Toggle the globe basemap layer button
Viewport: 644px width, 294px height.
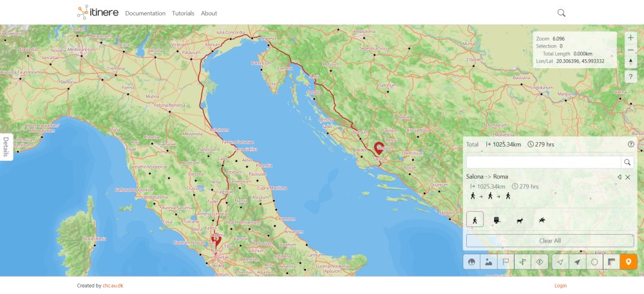pos(472,262)
